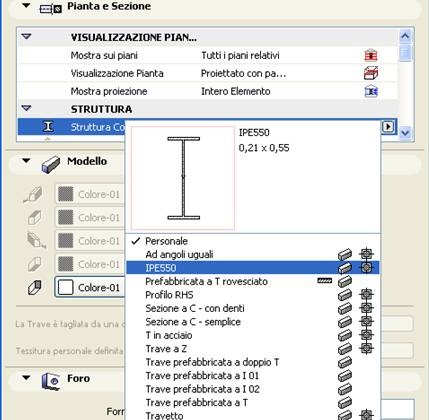The height and width of the screenshot is (420, 429).
Task: Click 'Intero Elemento' value
Action: (x=236, y=91)
